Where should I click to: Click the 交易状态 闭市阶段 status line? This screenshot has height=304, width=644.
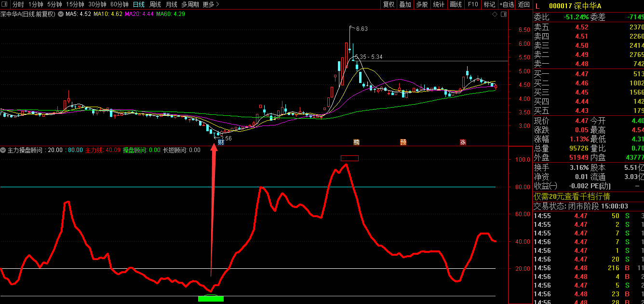click(580, 206)
